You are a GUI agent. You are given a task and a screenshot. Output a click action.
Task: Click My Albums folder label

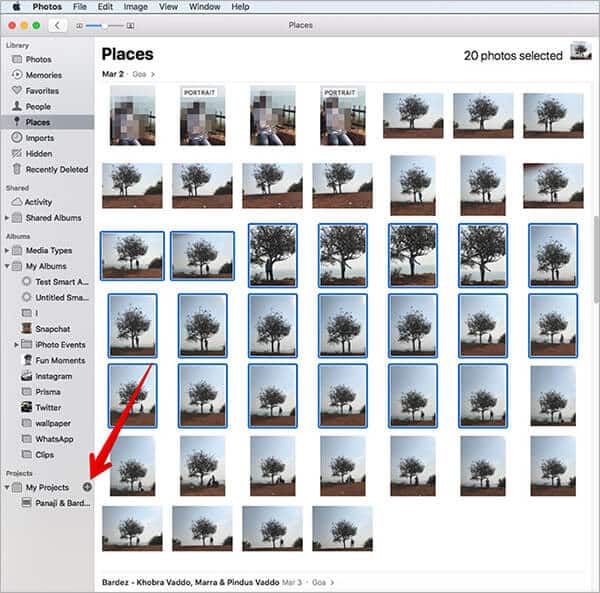(x=46, y=266)
